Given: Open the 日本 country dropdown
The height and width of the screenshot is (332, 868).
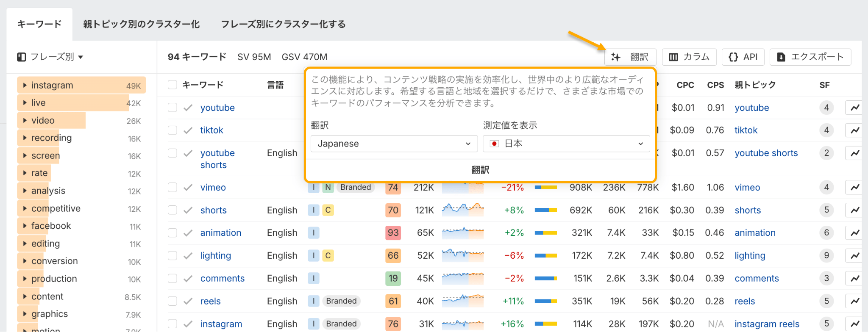Looking at the screenshot, I should [x=566, y=144].
